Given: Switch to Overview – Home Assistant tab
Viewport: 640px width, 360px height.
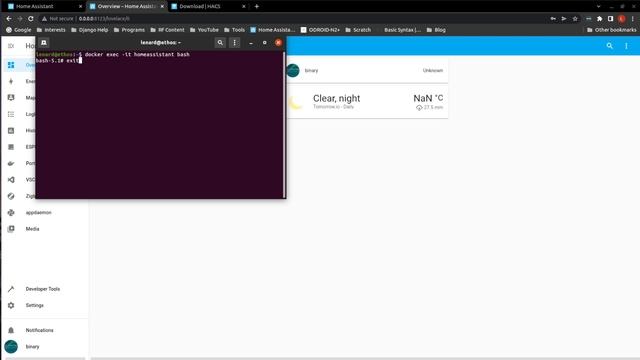Looking at the screenshot, I should click(126, 6).
